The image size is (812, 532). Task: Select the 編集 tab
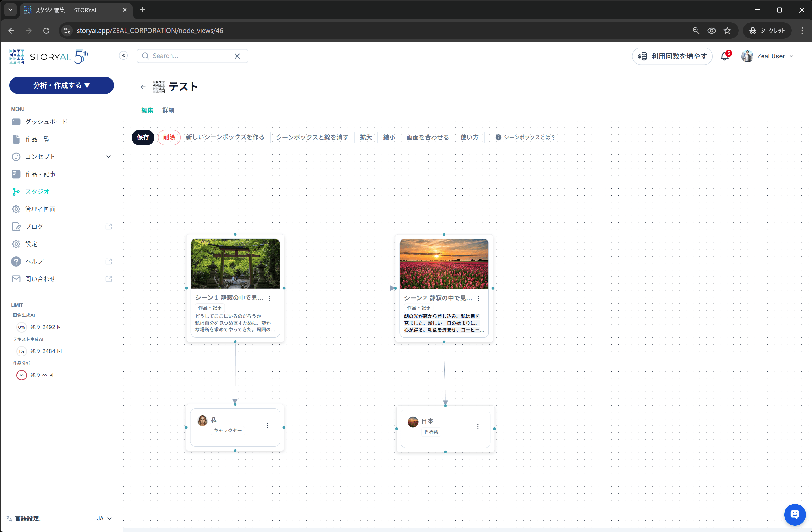[x=147, y=111]
